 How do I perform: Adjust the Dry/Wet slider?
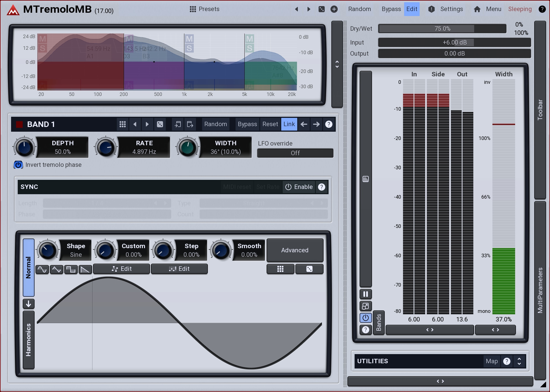click(442, 29)
